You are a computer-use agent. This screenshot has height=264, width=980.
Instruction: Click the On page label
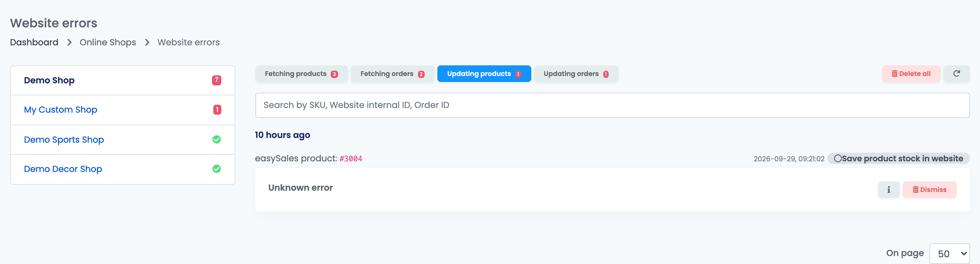pos(905,253)
